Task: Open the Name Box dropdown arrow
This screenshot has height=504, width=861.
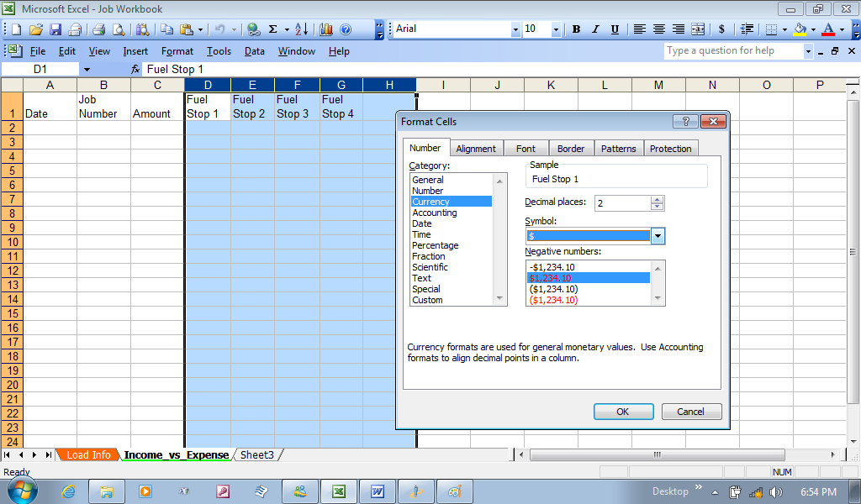Action: 87,69
